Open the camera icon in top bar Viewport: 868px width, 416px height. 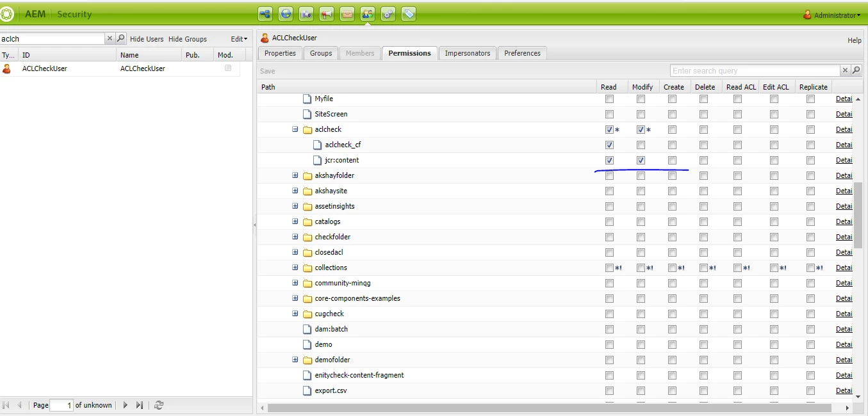click(x=306, y=13)
